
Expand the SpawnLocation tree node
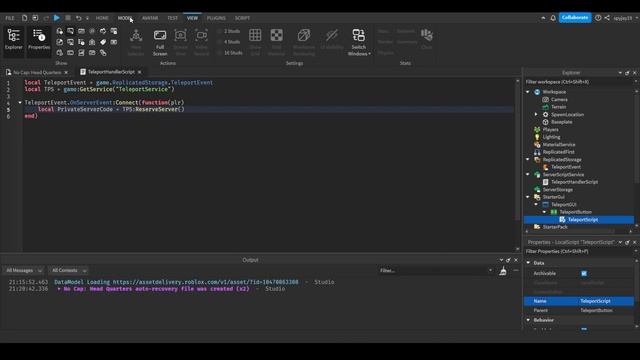tap(536, 114)
